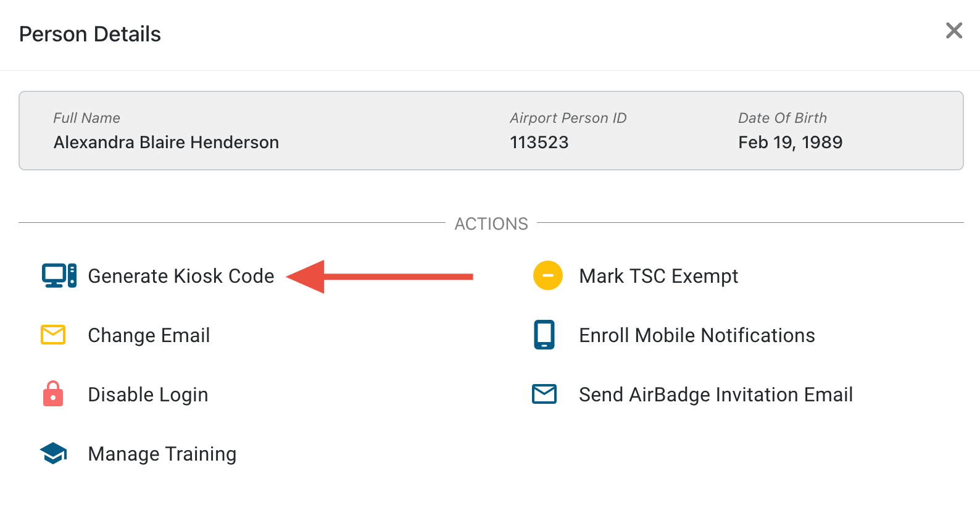Click the red padlock Disable Login icon

pyautogui.click(x=53, y=393)
